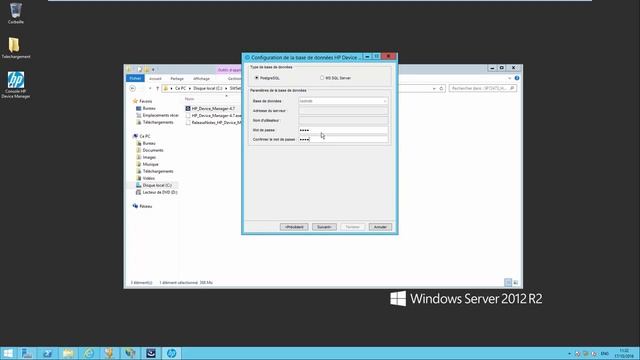Click the Confirmer le mot de passe field
This screenshot has height=360, width=640.
pyautogui.click(x=343, y=139)
